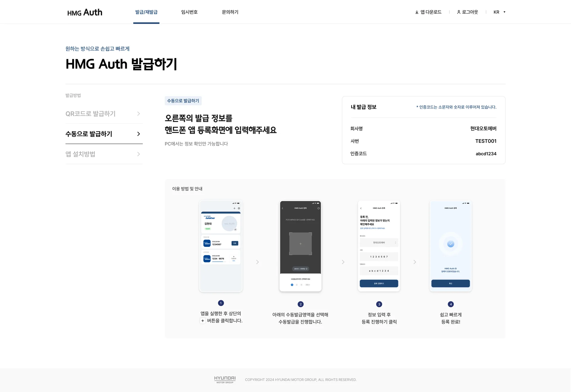Click the logout person icon
This screenshot has height=392, width=571.
pyautogui.click(x=459, y=12)
